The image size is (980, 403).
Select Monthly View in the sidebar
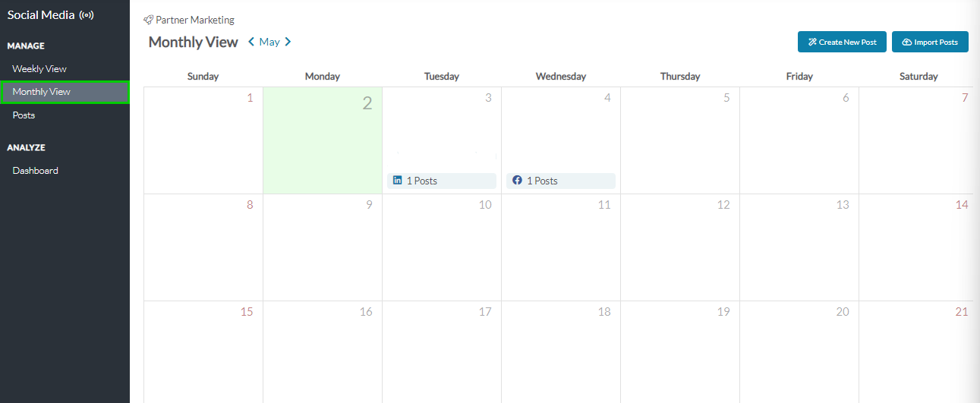[65, 92]
